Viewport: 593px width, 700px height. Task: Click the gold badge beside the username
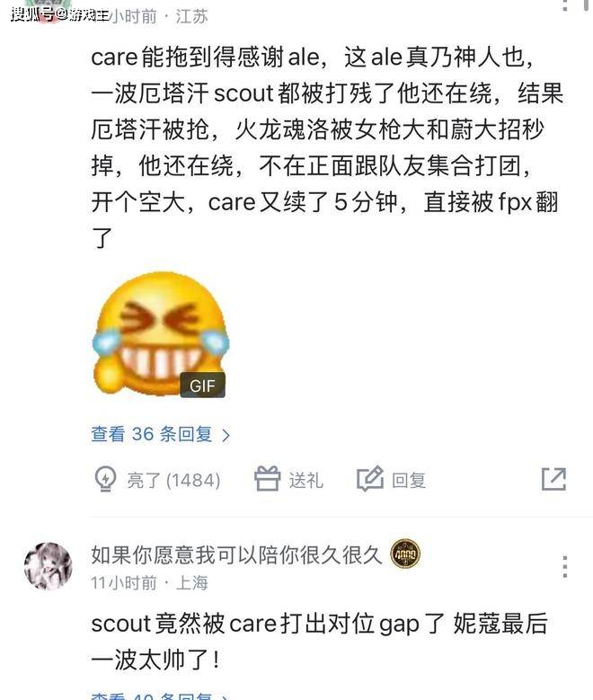click(x=405, y=554)
